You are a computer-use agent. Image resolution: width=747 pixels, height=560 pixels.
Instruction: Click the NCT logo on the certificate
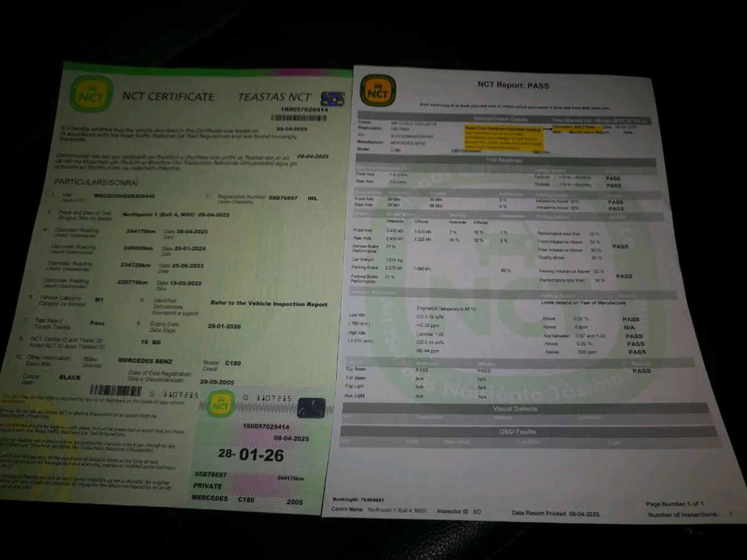tap(92, 94)
